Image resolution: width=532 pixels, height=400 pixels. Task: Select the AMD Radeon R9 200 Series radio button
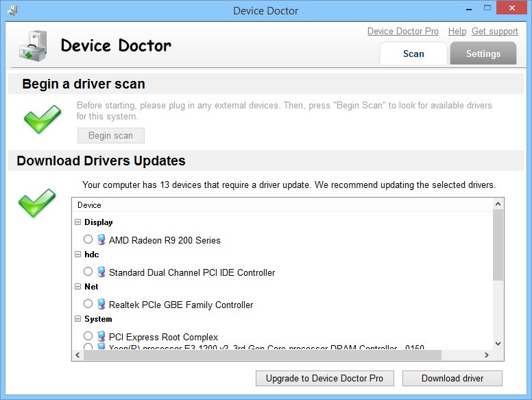tap(88, 239)
